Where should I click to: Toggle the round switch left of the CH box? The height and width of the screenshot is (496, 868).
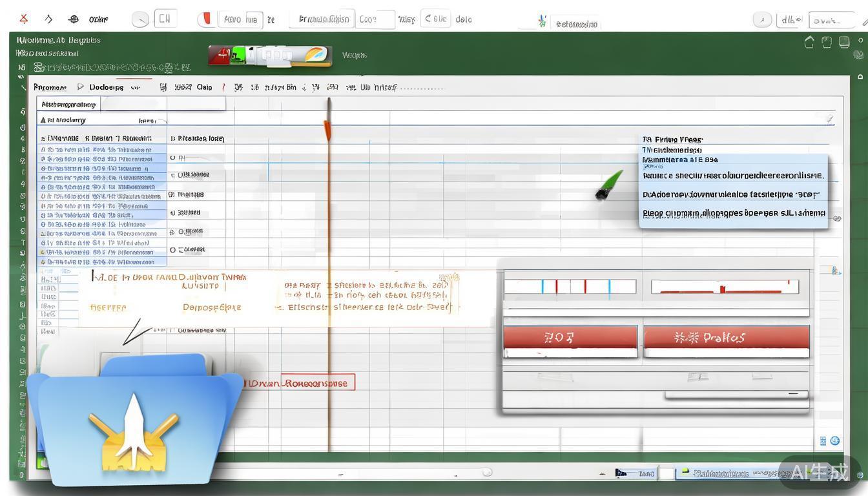point(140,19)
